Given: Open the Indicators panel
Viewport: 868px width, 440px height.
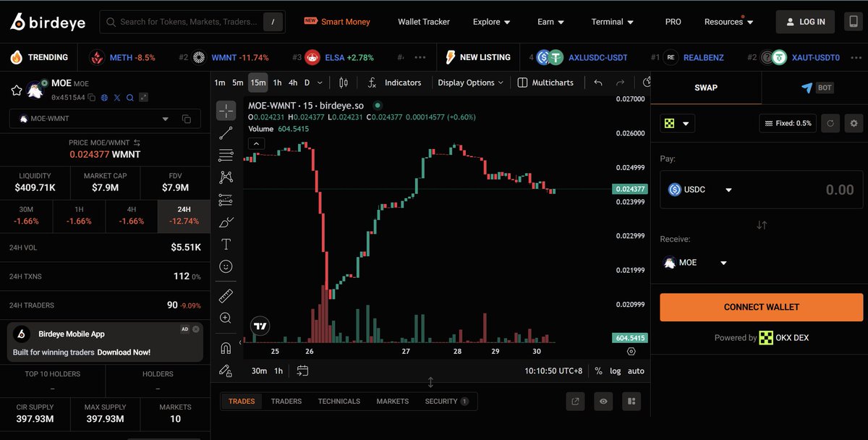Looking at the screenshot, I should pos(394,82).
